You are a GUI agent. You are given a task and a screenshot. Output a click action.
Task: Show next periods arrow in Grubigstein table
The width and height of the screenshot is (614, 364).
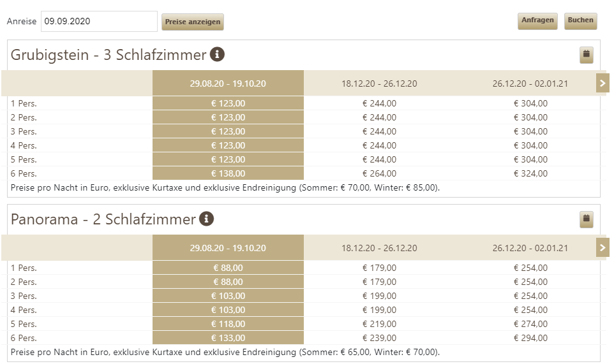603,83
